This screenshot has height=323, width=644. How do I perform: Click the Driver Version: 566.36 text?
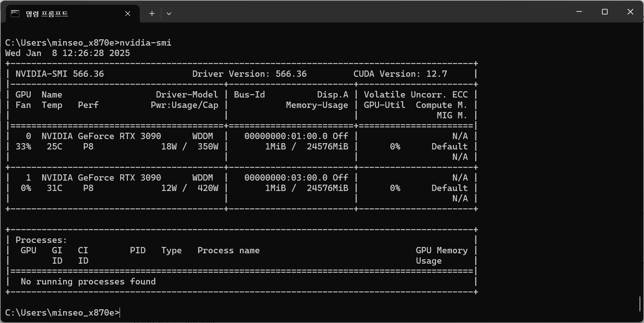(250, 74)
